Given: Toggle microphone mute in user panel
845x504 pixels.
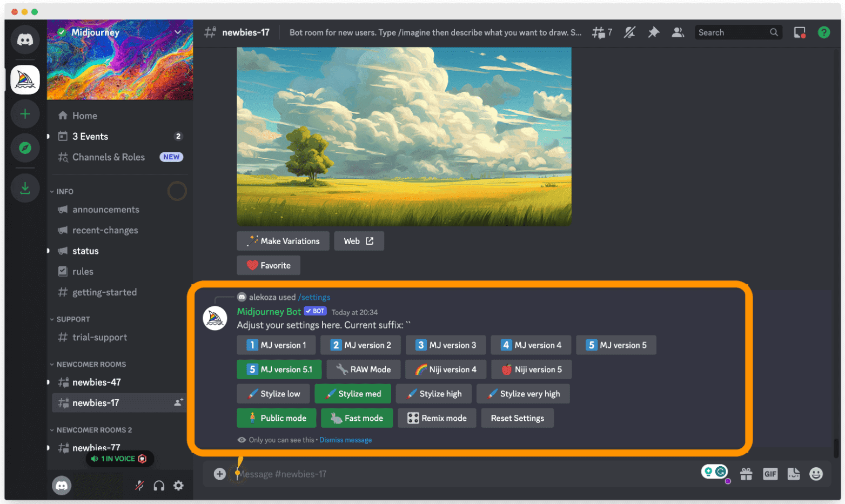Looking at the screenshot, I should (139, 486).
